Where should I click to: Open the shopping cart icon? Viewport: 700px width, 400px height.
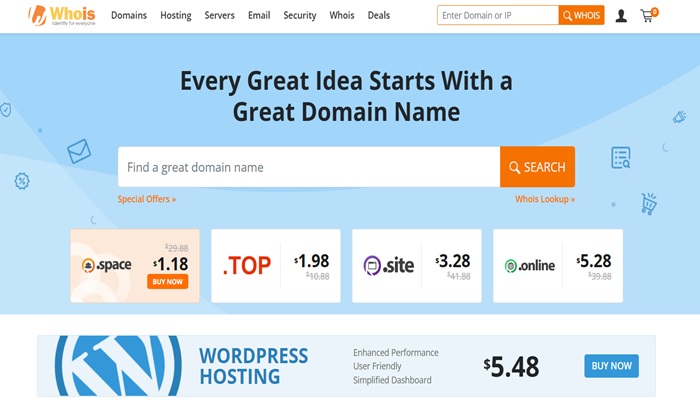click(x=648, y=16)
